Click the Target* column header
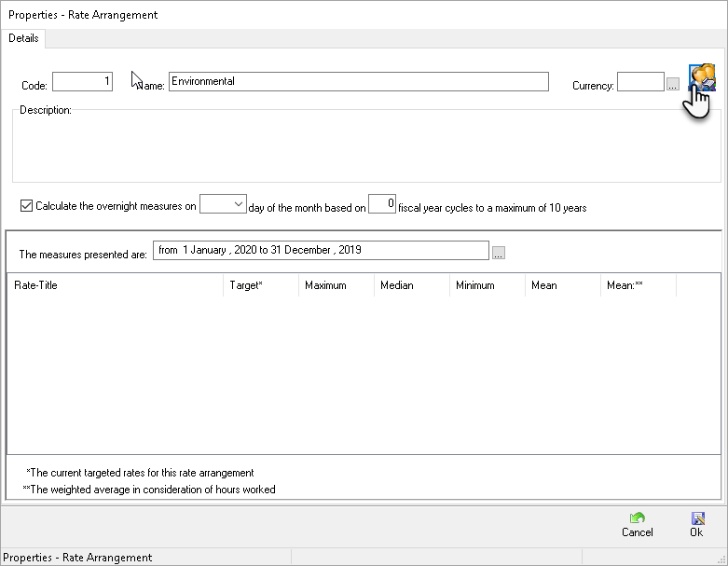The image size is (728, 566). pyautogui.click(x=261, y=285)
